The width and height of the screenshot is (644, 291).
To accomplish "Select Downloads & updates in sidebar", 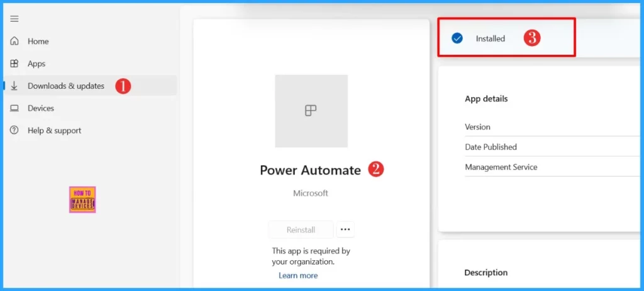I will pyautogui.click(x=91, y=86).
